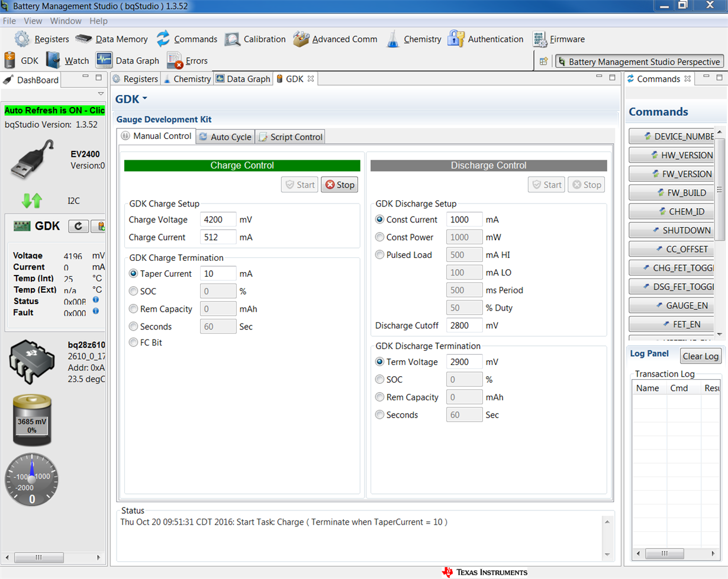This screenshot has width=728, height=579.
Task: Open the Help menu
Action: click(98, 21)
